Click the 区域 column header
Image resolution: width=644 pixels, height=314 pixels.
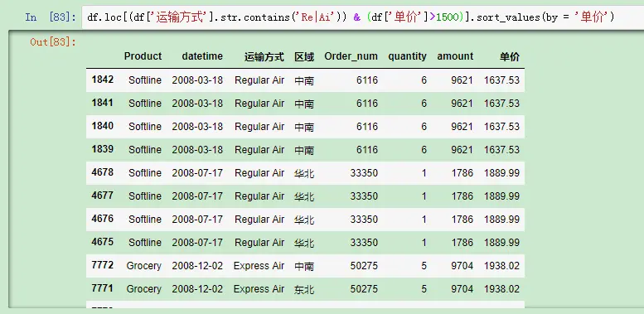click(304, 56)
